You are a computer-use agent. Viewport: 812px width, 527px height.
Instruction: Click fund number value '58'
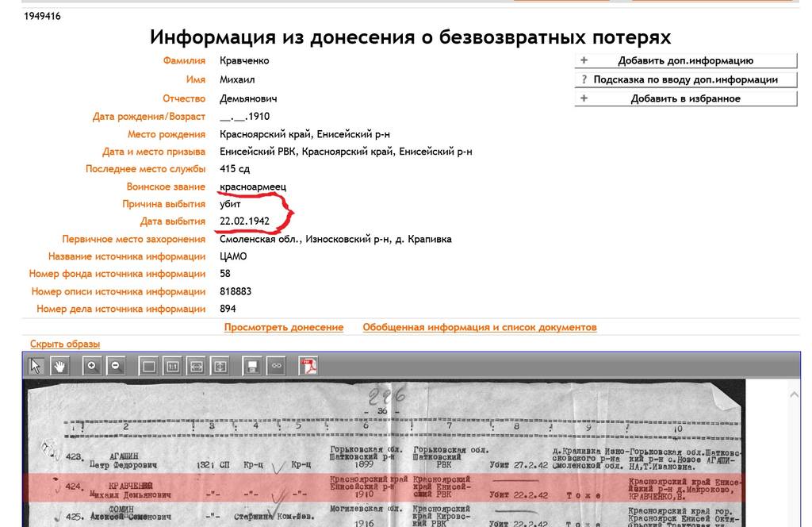(224, 273)
